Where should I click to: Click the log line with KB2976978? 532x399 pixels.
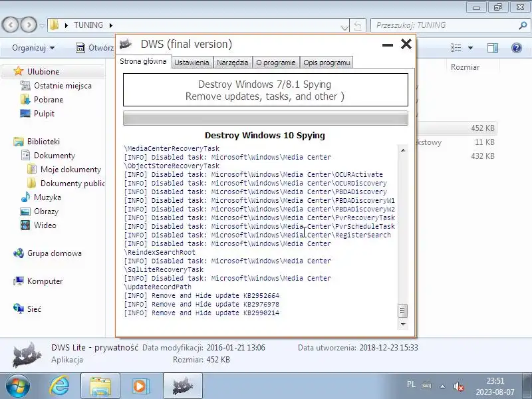(x=202, y=305)
